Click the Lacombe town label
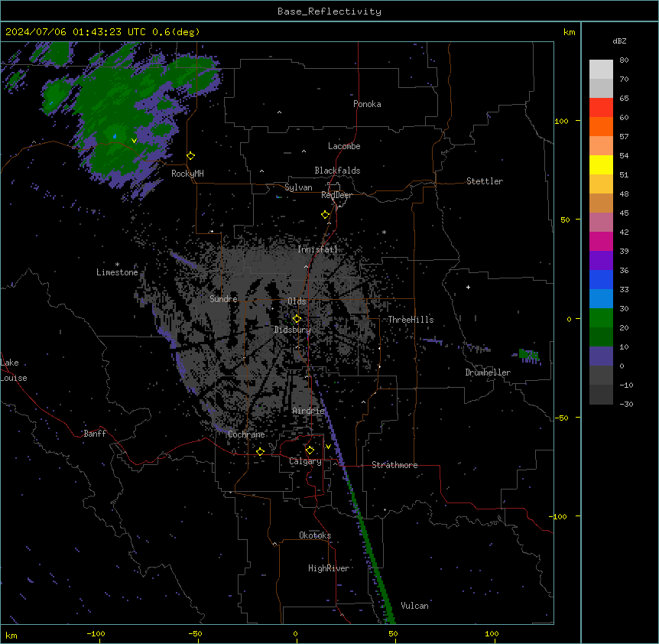 coord(344,146)
